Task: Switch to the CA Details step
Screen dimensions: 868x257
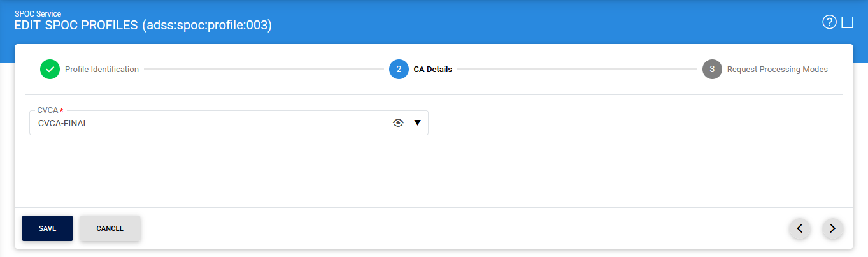Action: (x=433, y=70)
